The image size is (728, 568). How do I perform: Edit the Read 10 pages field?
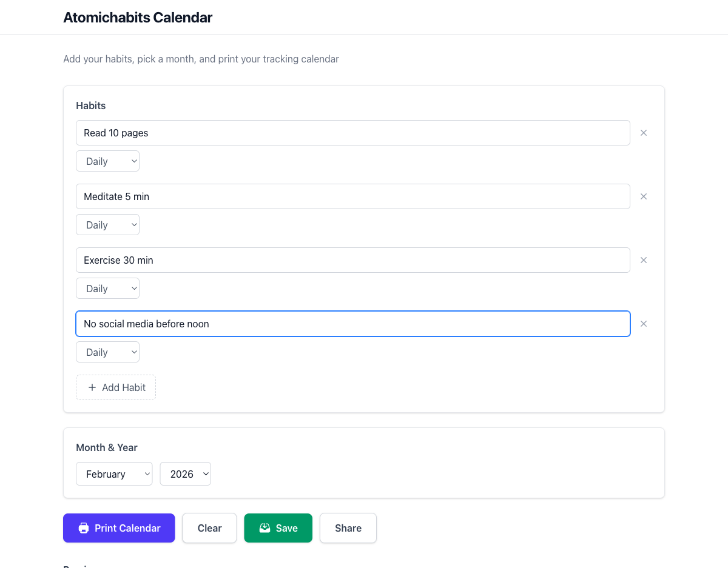point(352,133)
